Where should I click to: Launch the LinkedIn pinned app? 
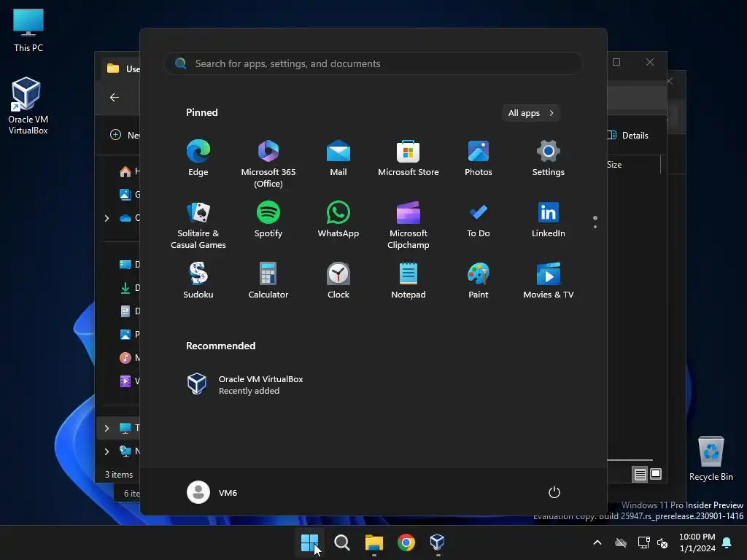549,220
